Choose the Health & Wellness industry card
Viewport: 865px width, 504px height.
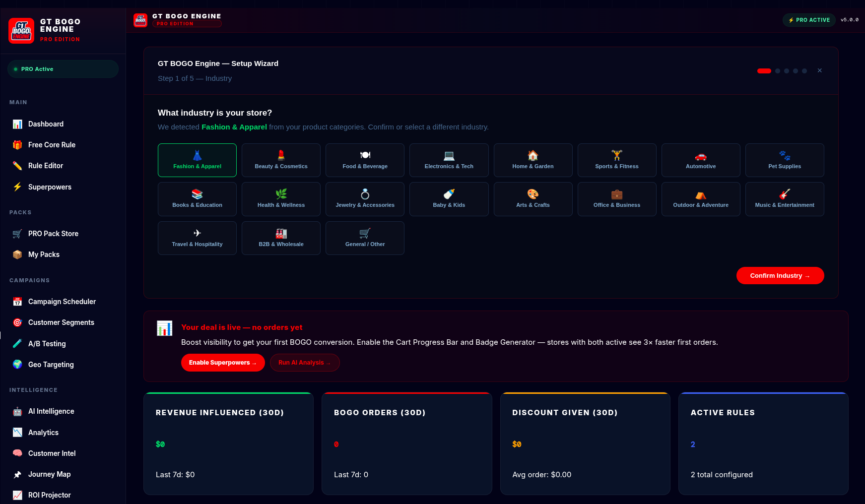[281, 199]
